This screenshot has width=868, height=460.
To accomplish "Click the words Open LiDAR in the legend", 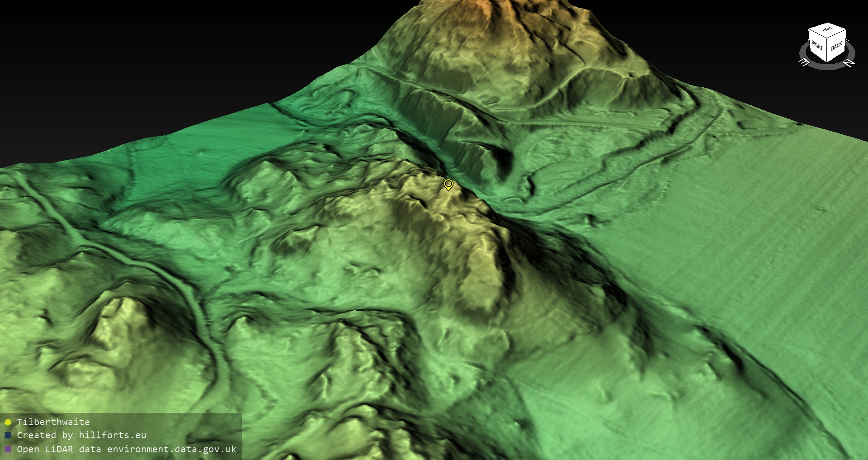I will tap(45, 449).
